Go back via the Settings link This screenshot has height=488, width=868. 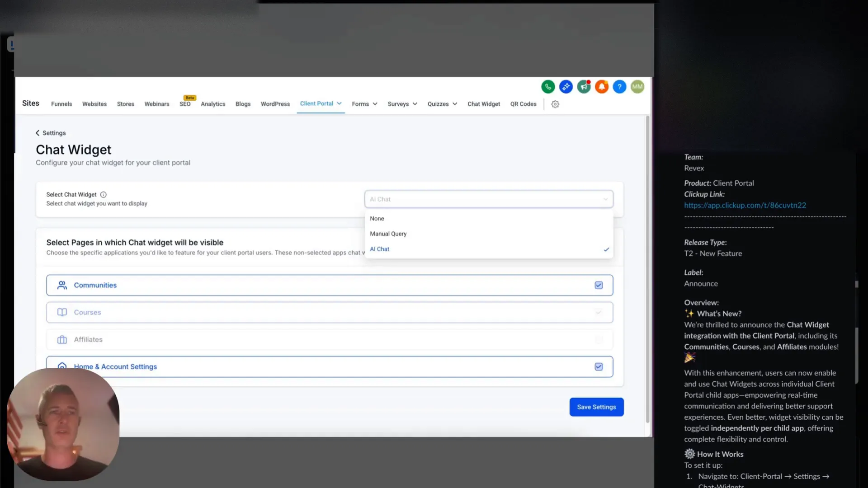point(54,133)
